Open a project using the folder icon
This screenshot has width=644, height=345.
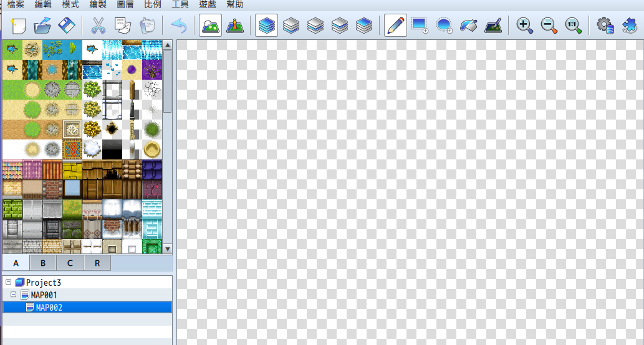[x=42, y=26]
